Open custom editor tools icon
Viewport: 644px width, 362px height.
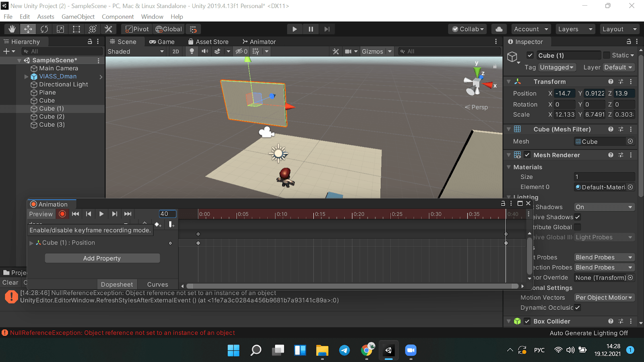click(x=109, y=29)
